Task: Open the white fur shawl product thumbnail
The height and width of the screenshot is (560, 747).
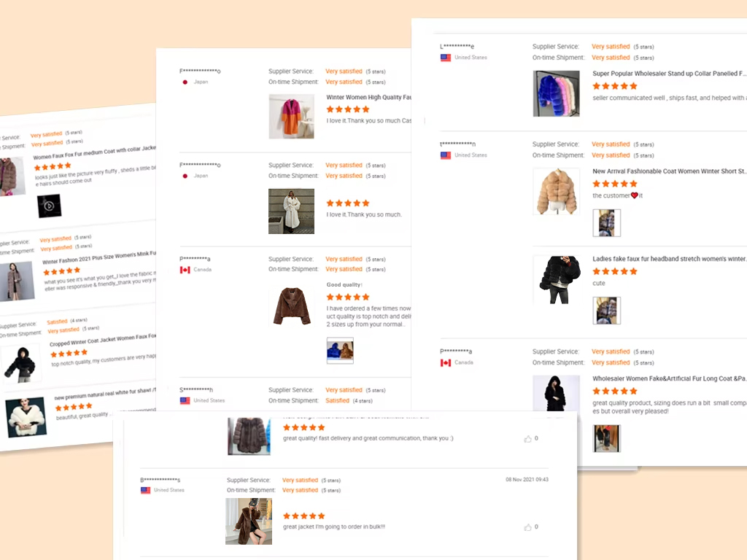Action: point(26,418)
